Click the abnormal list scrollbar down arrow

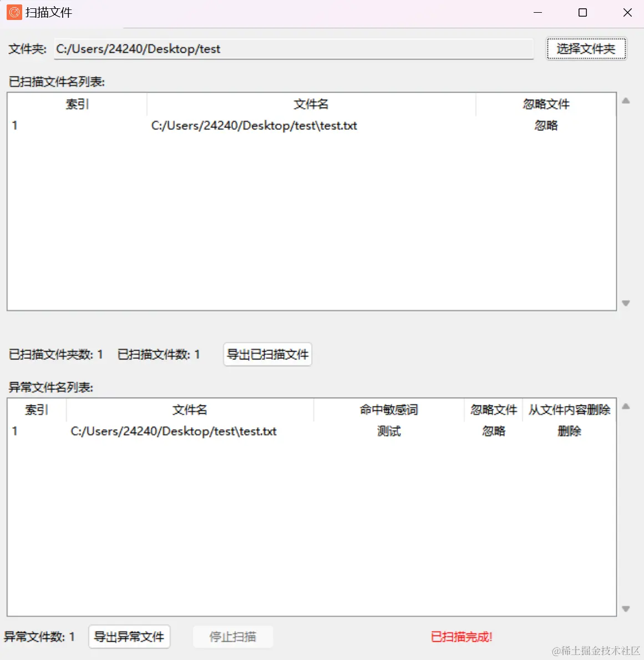click(x=626, y=608)
